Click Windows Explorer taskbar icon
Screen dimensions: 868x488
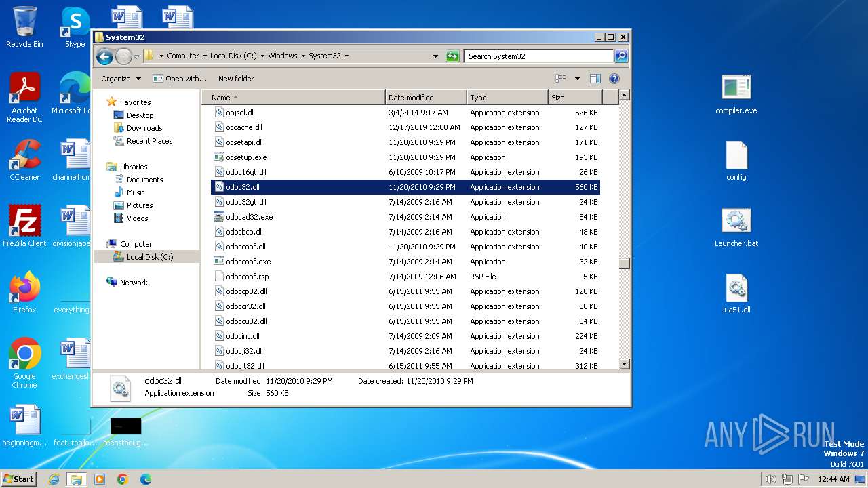click(77, 479)
